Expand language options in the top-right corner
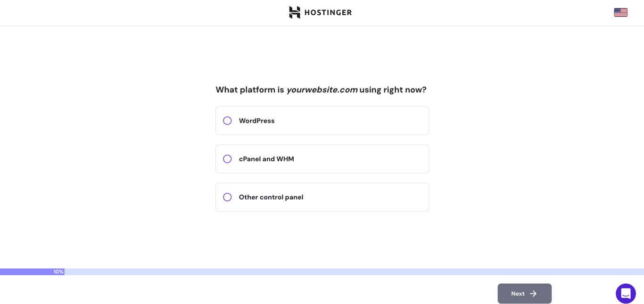The image size is (644, 304). (620, 12)
